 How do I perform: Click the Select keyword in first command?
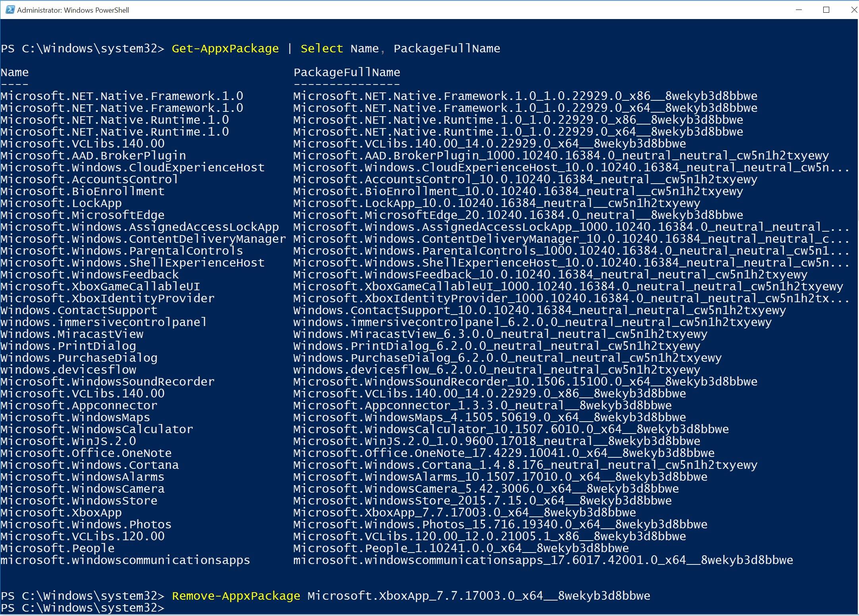pos(322,48)
